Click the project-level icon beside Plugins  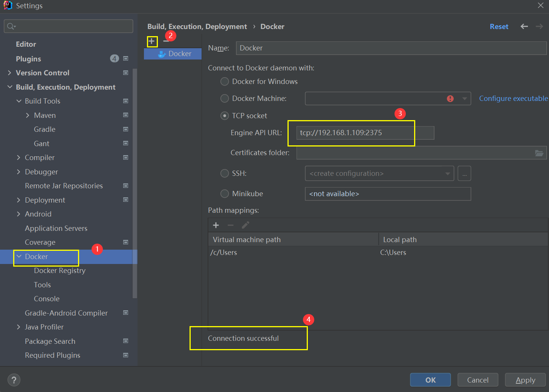(x=126, y=59)
